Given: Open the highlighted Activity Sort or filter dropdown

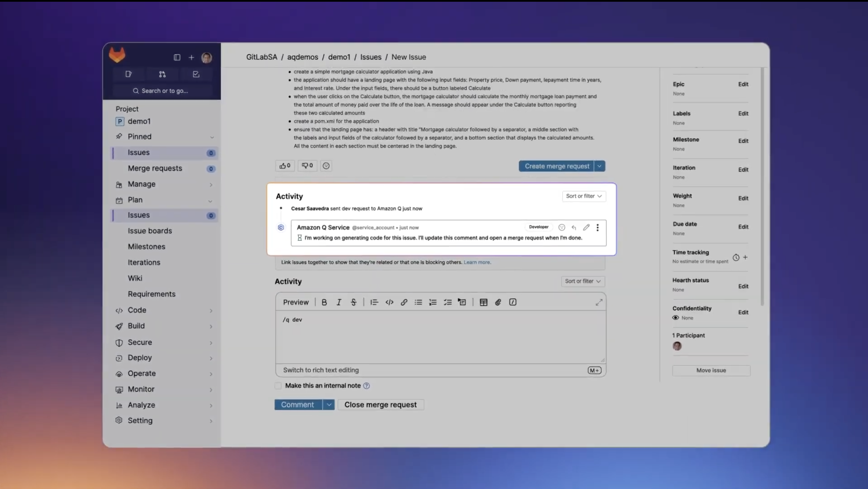Looking at the screenshot, I should point(584,196).
